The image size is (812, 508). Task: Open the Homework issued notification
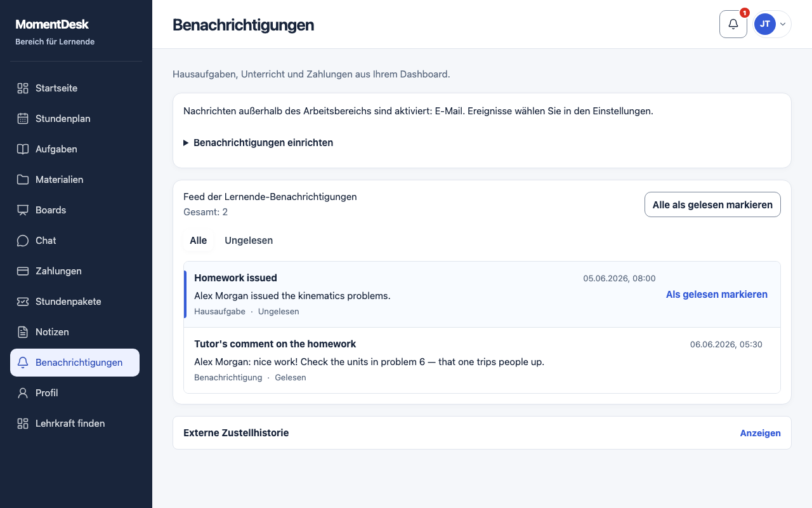pyautogui.click(x=482, y=295)
